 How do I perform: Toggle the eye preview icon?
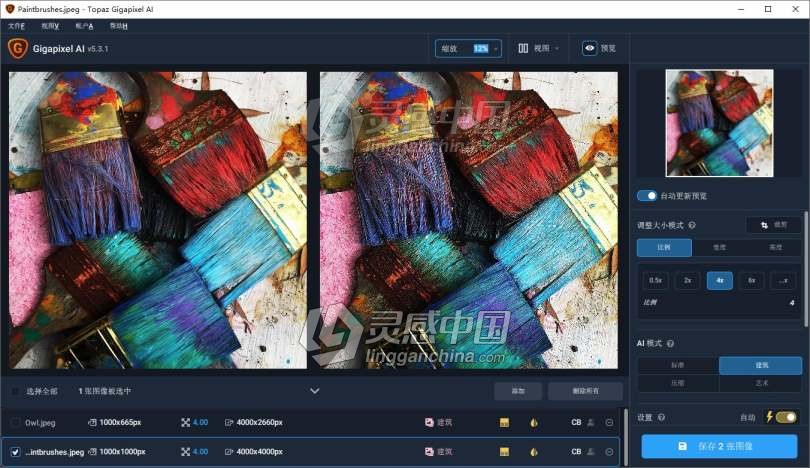tap(589, 48)
